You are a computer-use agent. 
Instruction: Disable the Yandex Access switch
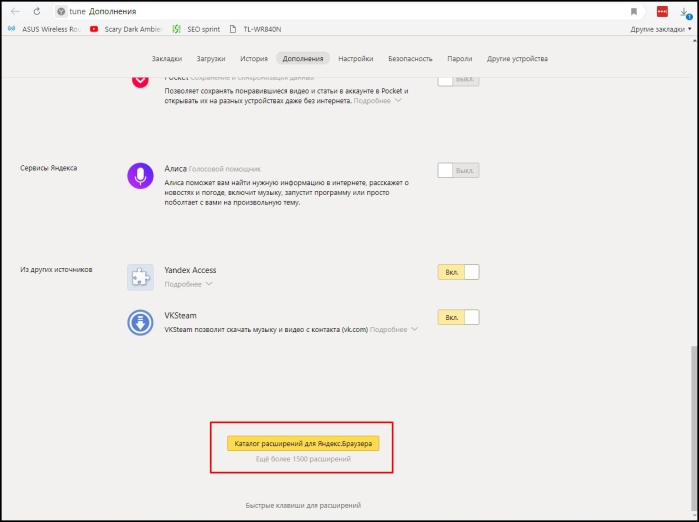458,272
